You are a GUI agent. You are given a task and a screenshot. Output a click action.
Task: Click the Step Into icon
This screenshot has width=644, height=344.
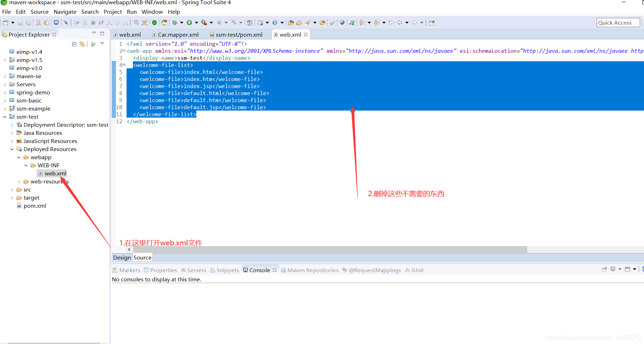(x=109, y=23)
